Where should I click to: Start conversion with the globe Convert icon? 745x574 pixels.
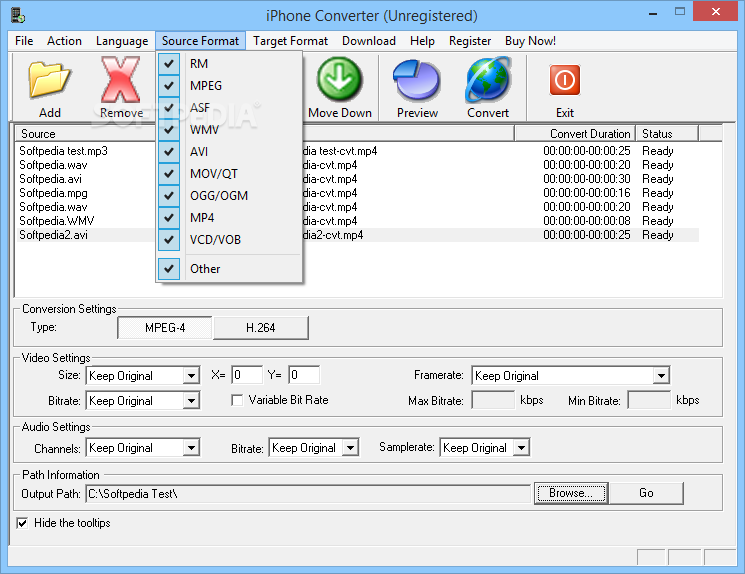click(x=488, y=80)
